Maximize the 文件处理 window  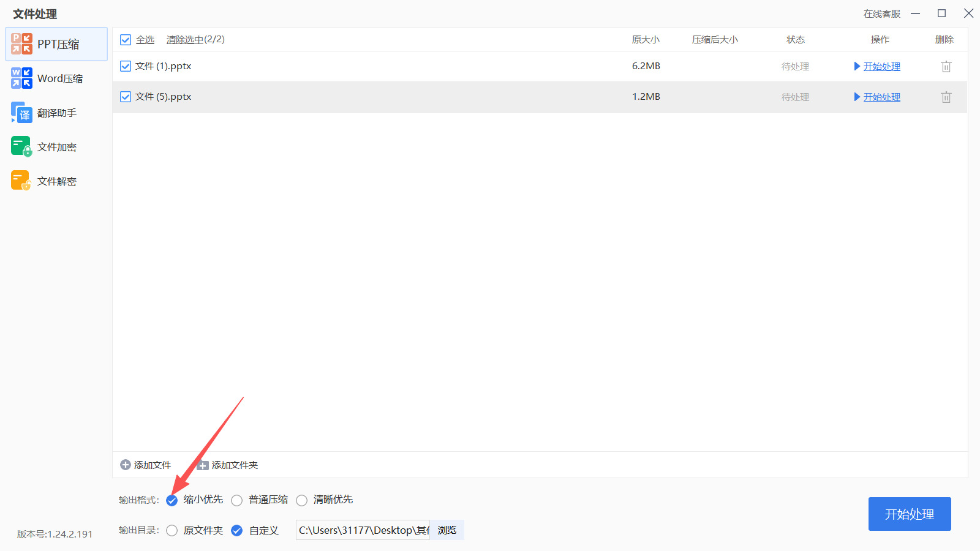tap(942, 13)
